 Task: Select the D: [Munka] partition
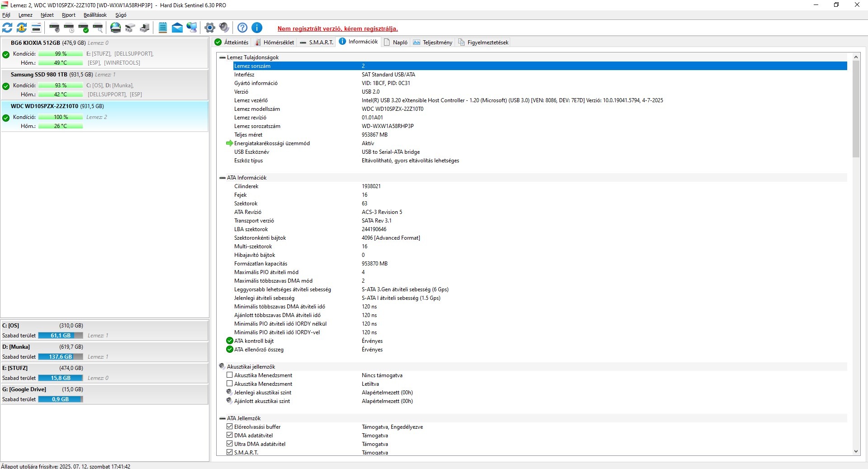[x=104, y=352]
